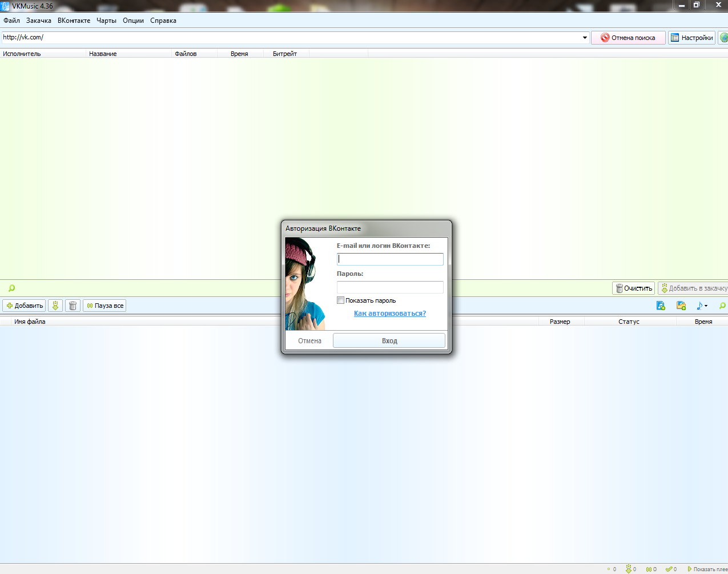The height and width of the screenshot is (574, 728).
Task: Click the girl with headphones image
Action: [x=305, y=284]
